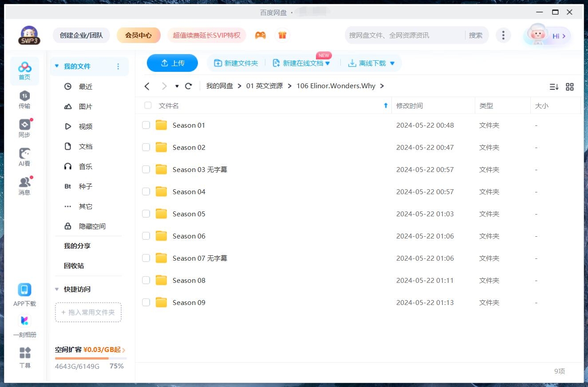Collapse the 我的文件 section

pos(56,66)
